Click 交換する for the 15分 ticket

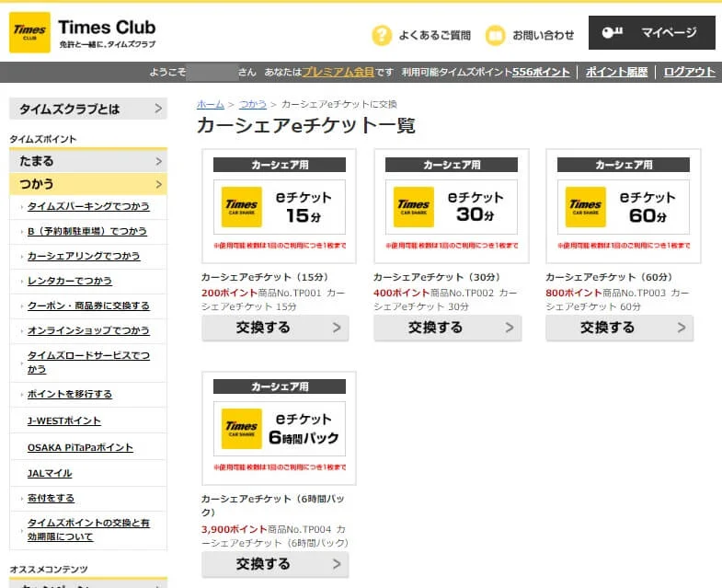tap(275, 329)
